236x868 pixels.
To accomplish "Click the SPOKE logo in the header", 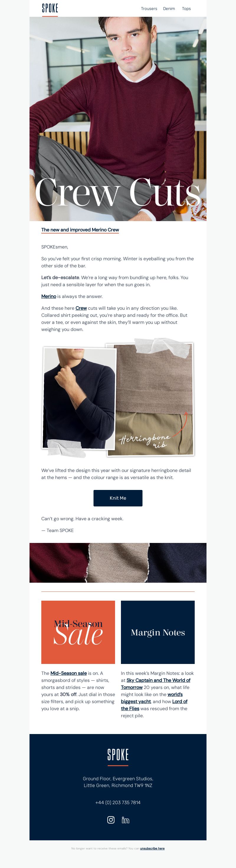I will coord(50,9).
